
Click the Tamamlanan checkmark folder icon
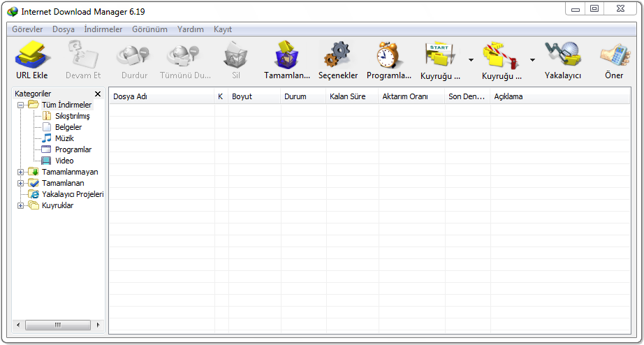[x=34, y=183]
